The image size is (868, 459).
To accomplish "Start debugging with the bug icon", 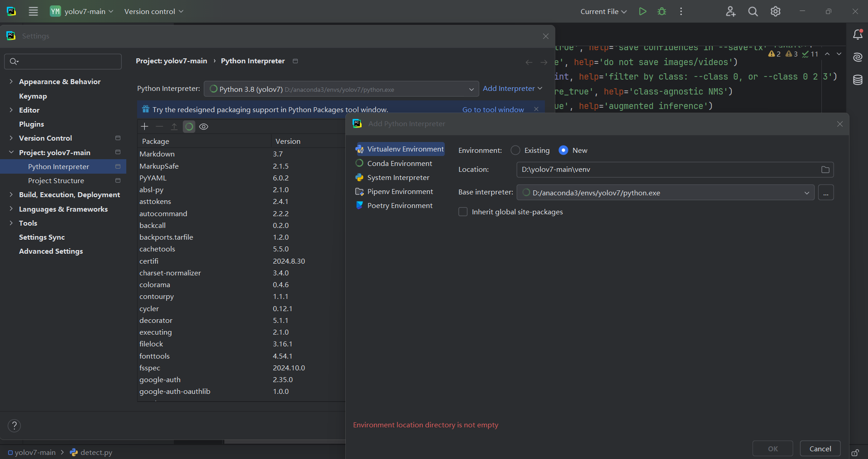I will point(662,11).
